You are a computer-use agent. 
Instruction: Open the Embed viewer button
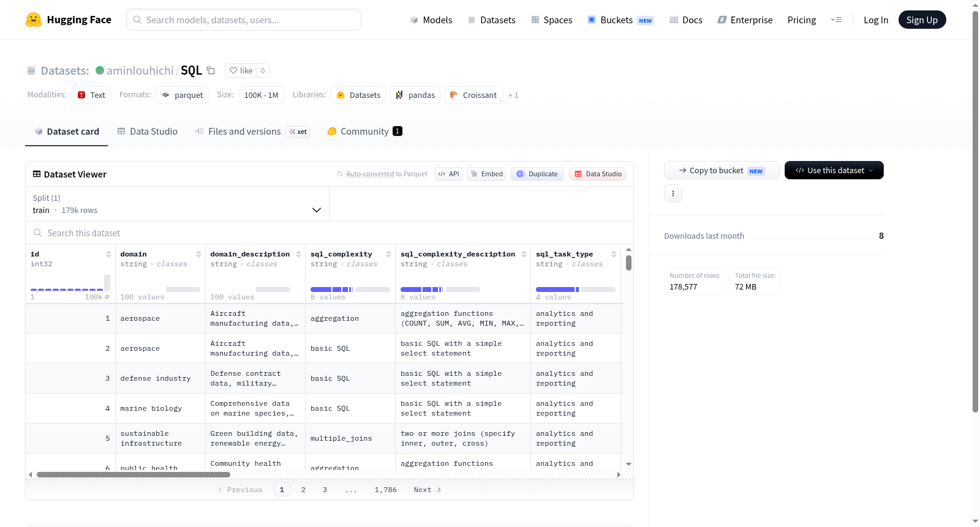[x=486, y=174]
